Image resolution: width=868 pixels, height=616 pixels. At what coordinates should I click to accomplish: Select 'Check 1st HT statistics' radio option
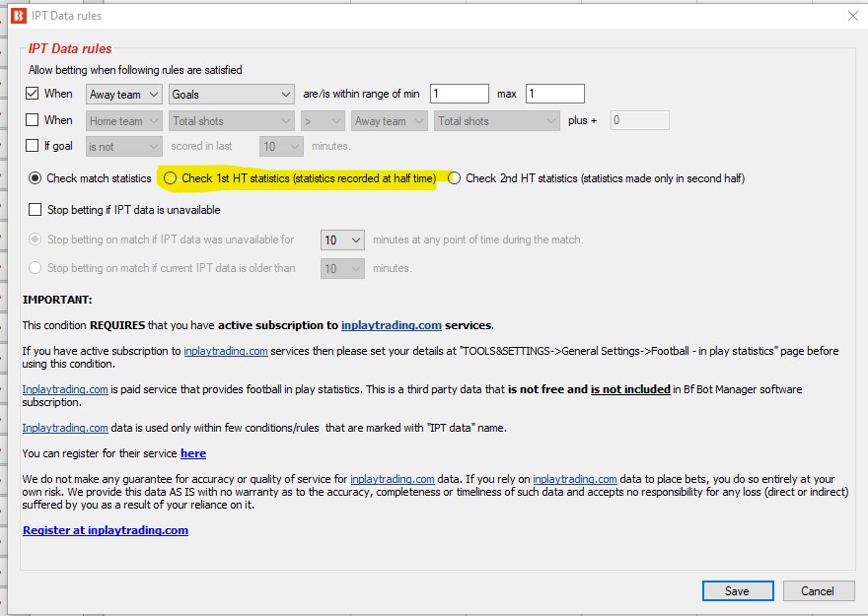pyautogui.click(x=170, y=178)
